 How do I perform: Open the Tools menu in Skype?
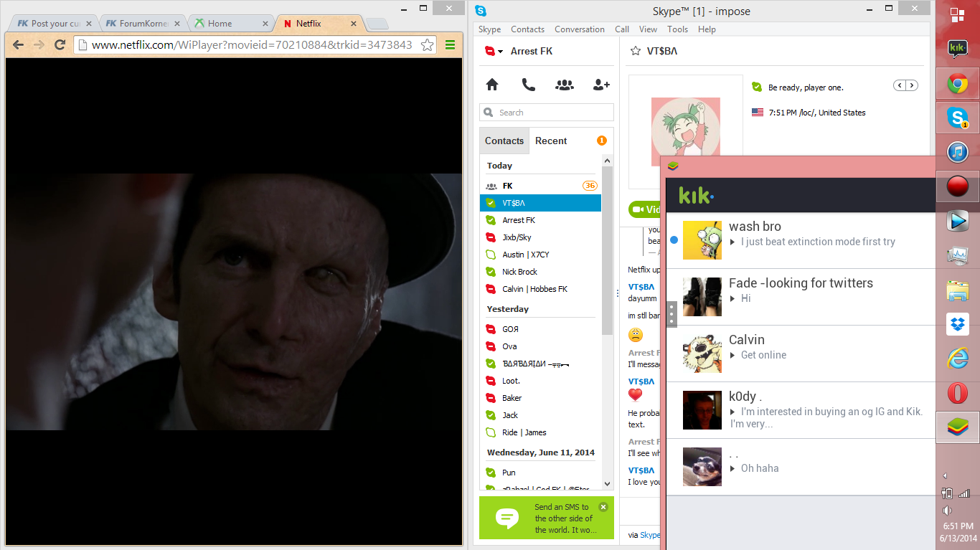(x=677, y=29)
